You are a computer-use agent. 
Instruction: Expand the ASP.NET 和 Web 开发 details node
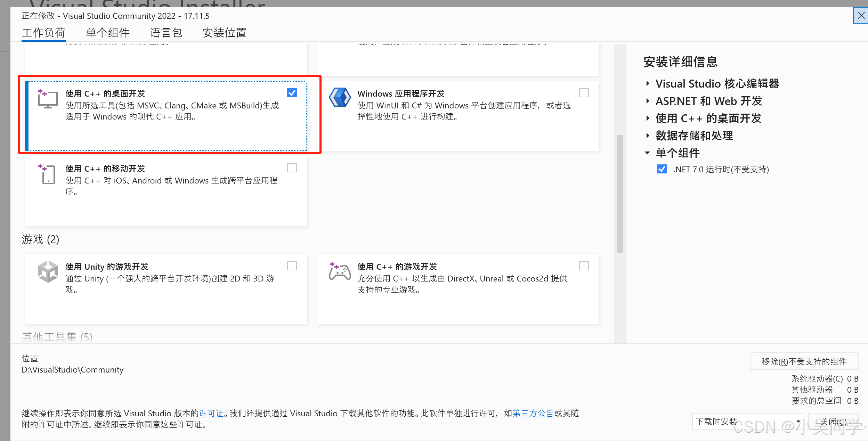click(648, 101)
